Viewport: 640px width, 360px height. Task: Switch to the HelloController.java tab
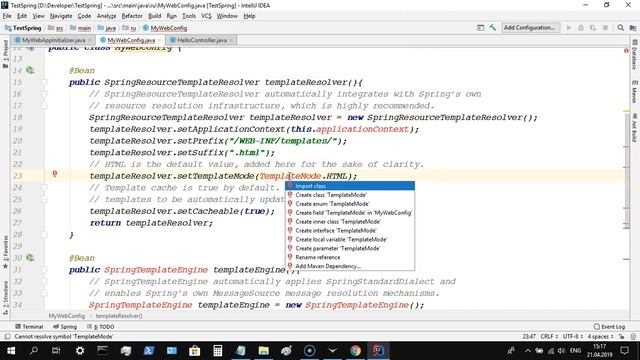tap(202, 40)
